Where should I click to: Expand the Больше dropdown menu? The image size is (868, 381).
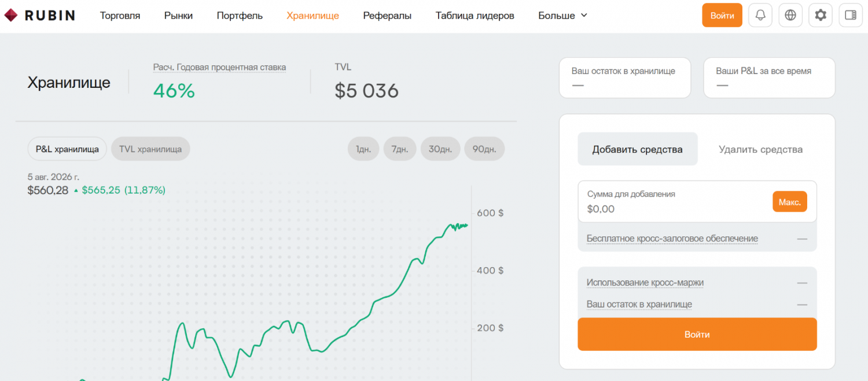coord(562,16)
